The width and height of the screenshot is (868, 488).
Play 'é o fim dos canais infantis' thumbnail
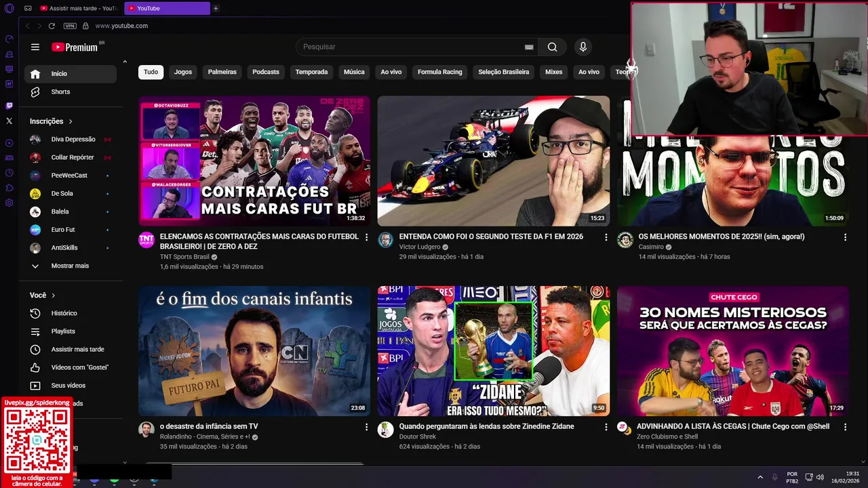[x=254, y=351]
